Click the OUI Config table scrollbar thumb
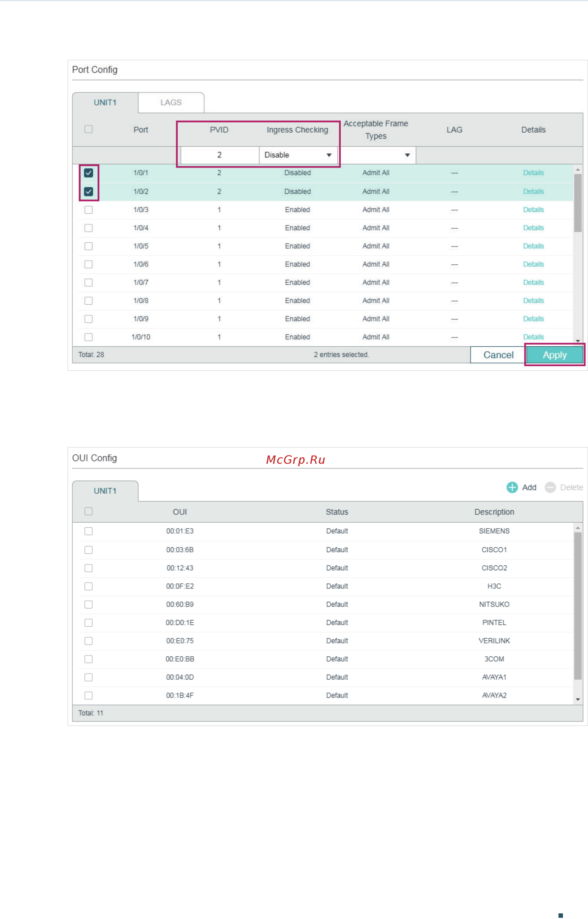The width and height of the screenshot is (588, 919). tap(578, 606)
